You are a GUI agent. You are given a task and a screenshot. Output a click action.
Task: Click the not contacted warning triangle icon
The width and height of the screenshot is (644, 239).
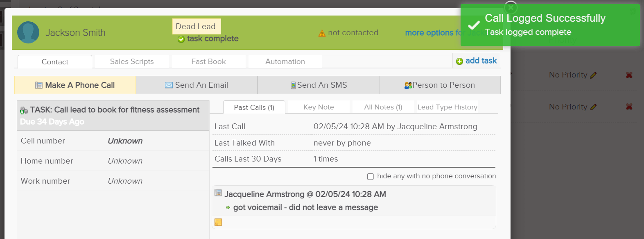[x=322, y=33]
